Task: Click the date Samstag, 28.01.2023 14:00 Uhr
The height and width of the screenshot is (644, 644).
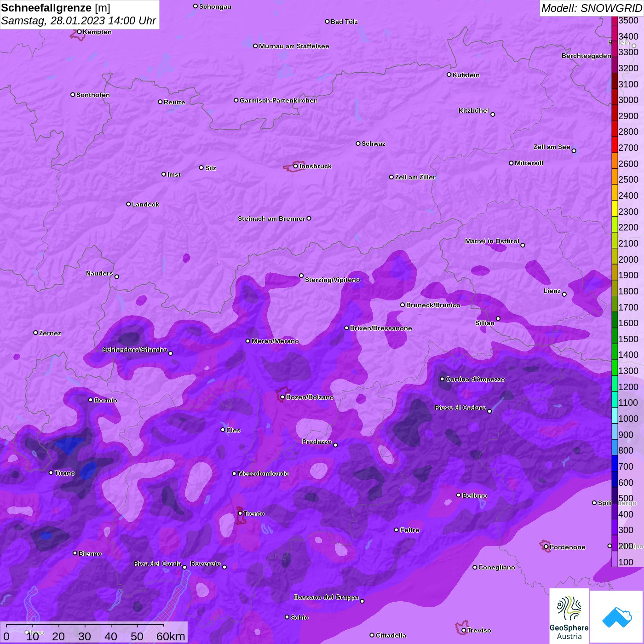Action: pos(79,21)
